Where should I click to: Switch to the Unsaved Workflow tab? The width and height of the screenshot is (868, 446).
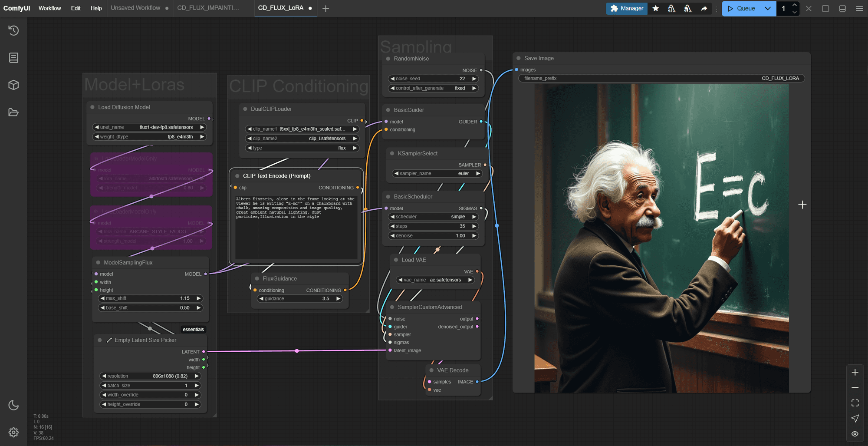(x=135, y=8)
